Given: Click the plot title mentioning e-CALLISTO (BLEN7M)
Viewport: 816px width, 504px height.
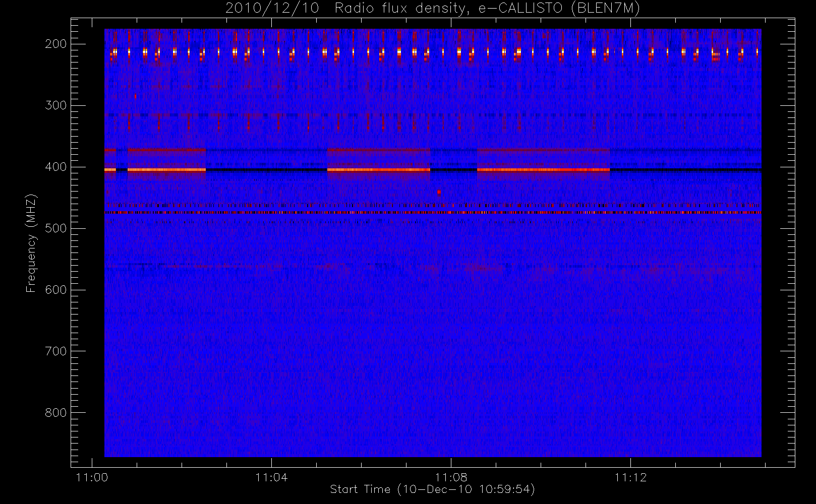Looking at the screenshot, I should click(433, 9).
